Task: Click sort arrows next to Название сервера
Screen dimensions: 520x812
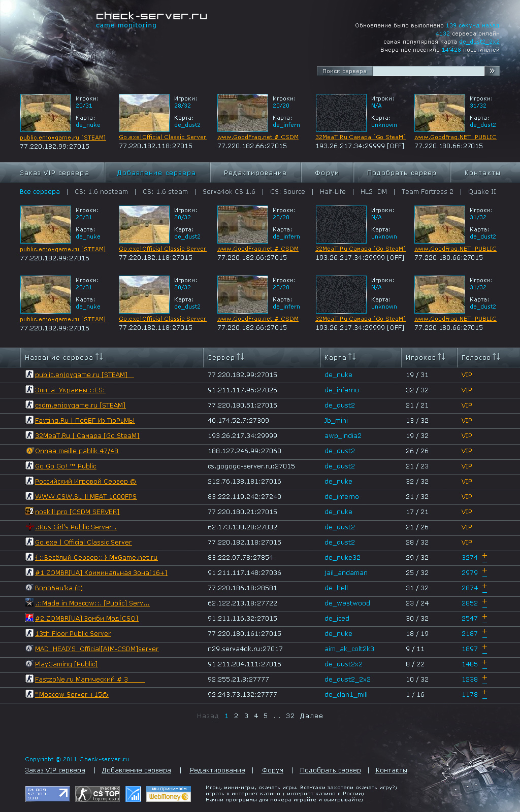Action: pyautogui.click(x=99, y=357)
